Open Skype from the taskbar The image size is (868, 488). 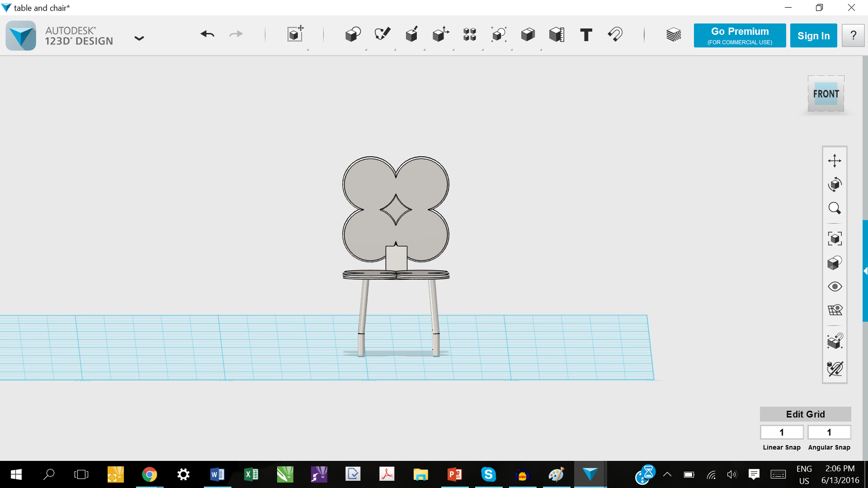click(x=488, y=475)
